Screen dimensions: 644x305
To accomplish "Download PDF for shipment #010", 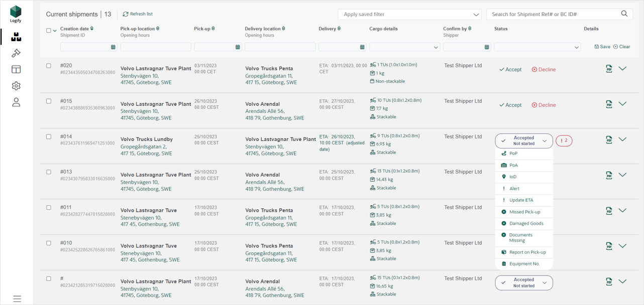I will point(609,246).
